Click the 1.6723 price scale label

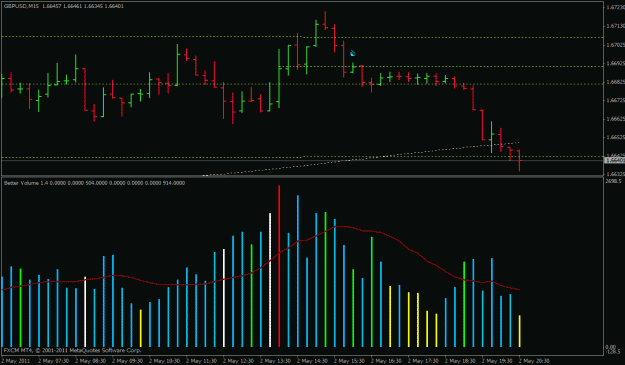615,7
